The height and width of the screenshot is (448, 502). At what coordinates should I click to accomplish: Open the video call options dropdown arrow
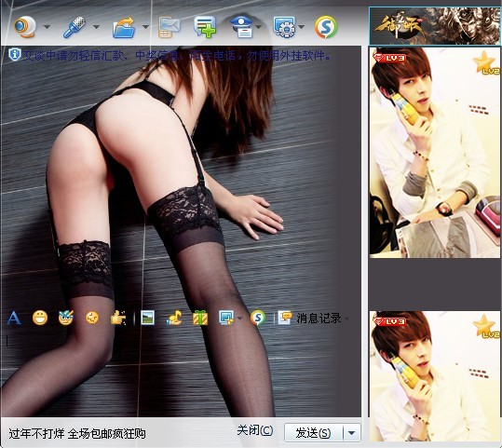(x=47, y=27)
